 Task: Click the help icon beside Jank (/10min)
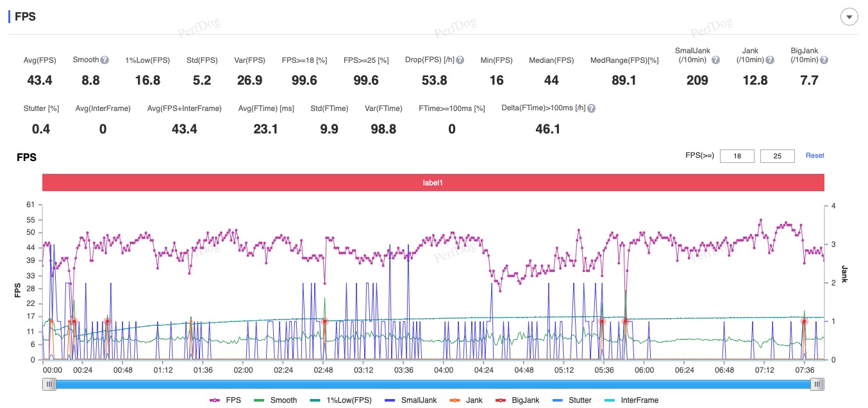769,60
